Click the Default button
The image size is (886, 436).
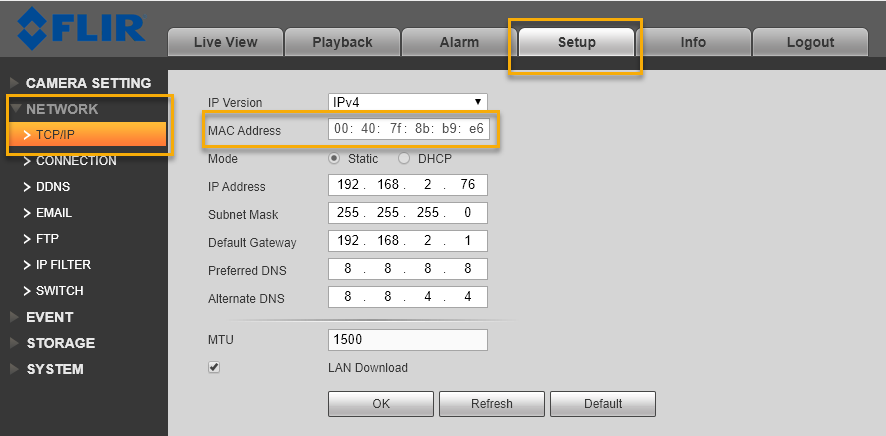(x=603, y=404)
